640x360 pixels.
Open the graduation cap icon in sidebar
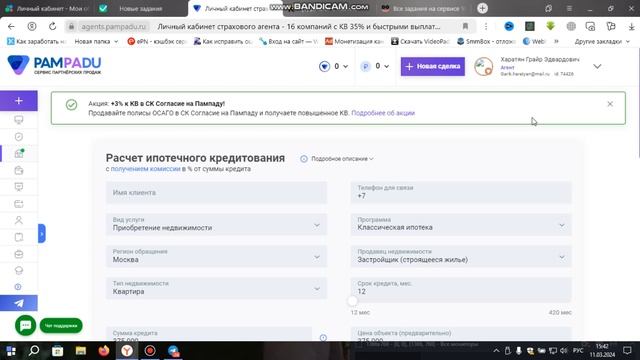click(19, 270)
